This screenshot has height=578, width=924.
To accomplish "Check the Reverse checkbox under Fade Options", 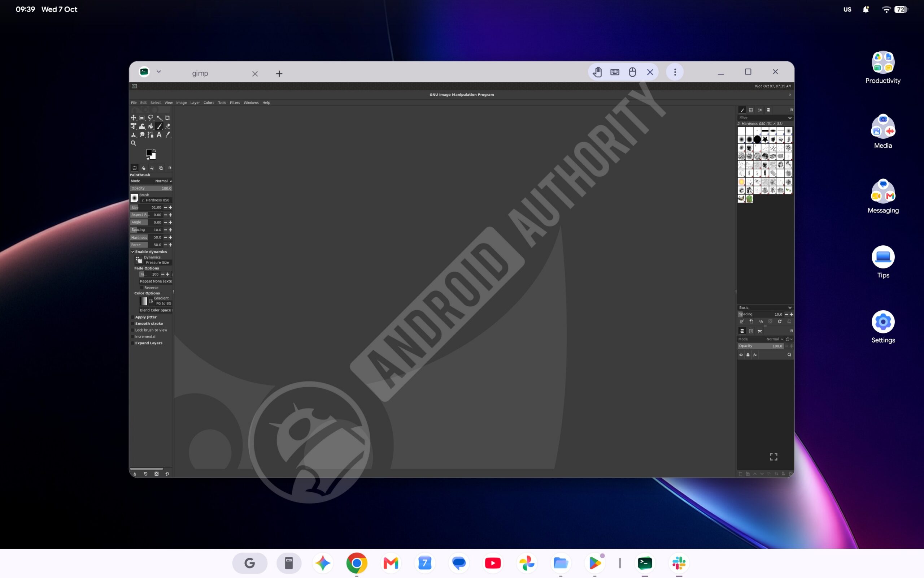I will 141,288.
